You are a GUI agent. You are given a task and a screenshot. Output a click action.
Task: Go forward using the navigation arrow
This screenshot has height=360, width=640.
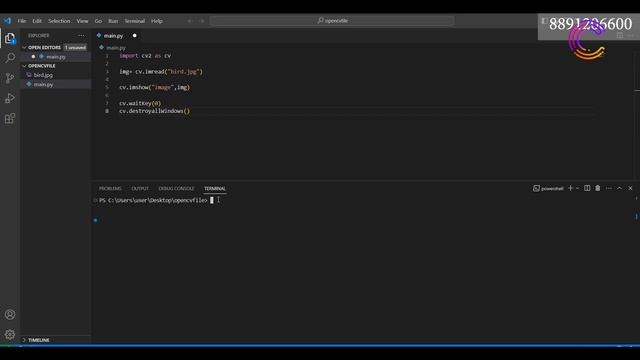[202, 21]
